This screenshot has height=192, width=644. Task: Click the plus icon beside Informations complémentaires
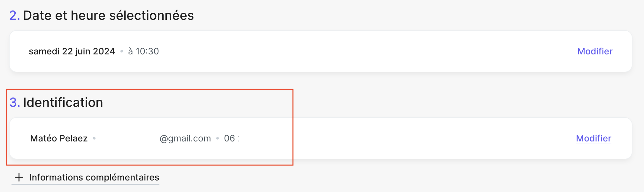[x=19, y=177]
